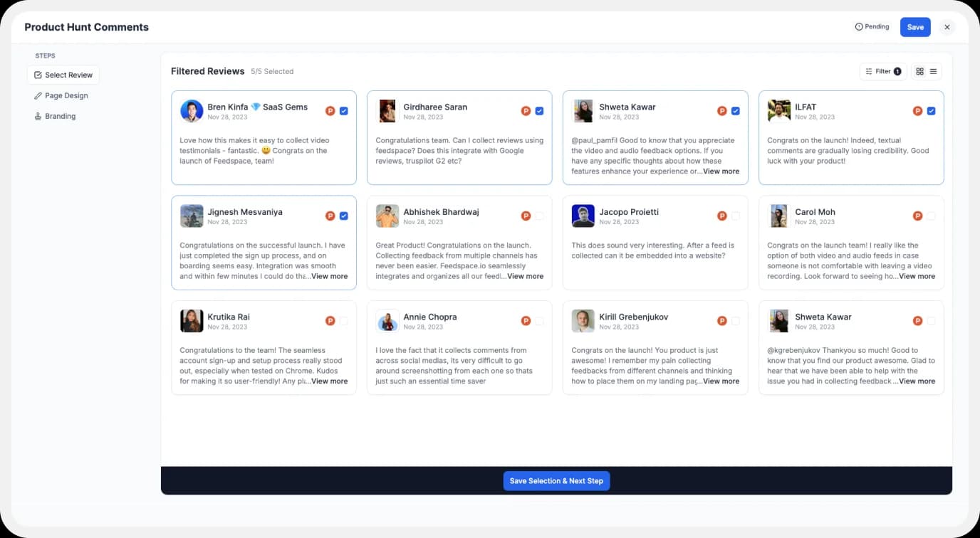This screenshot has width=980, height=538.
Task: Enable the checkbox on Krutika Rai's review
Action: pyautogui.click(x=343, y=320)
